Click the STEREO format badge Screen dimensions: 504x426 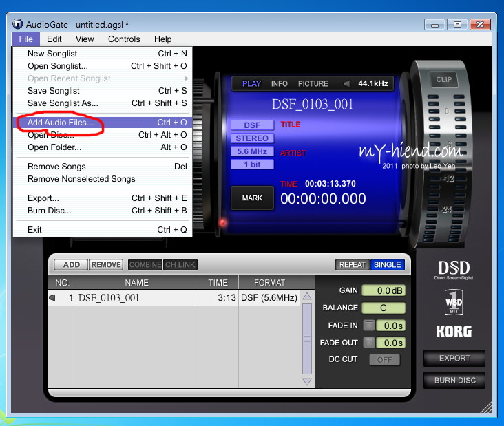pyautogui.click(x=252, y=138)
